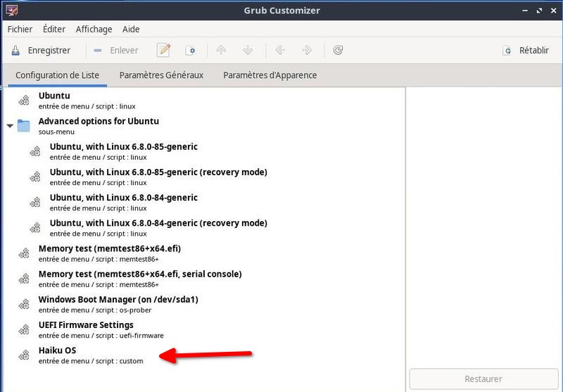Switch to Paramètres d'Apparence tab
Viewport: 563px width, 392px height.
(270, 75)
